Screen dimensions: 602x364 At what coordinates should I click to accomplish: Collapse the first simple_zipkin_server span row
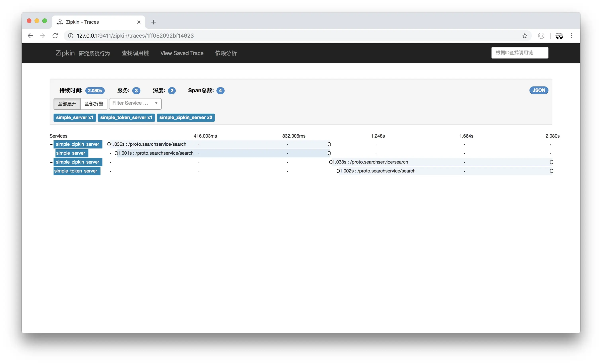pyautogui.click(x=51, y=145)
